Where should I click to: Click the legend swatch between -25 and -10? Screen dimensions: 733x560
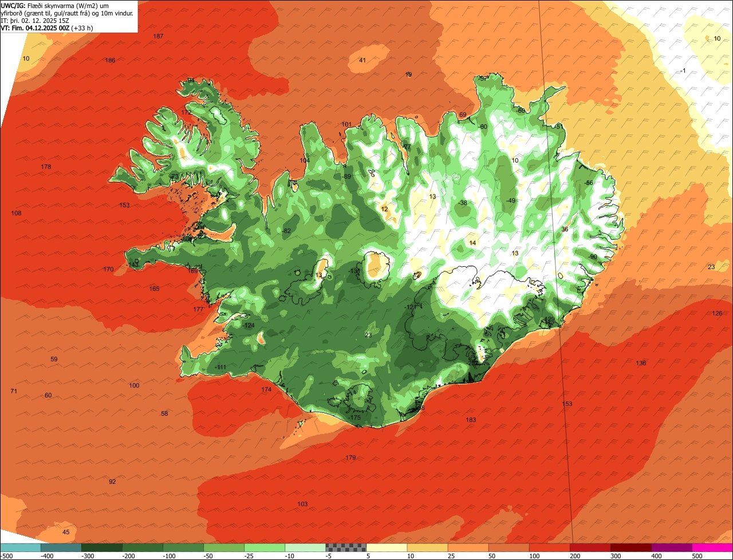(265, 547)
